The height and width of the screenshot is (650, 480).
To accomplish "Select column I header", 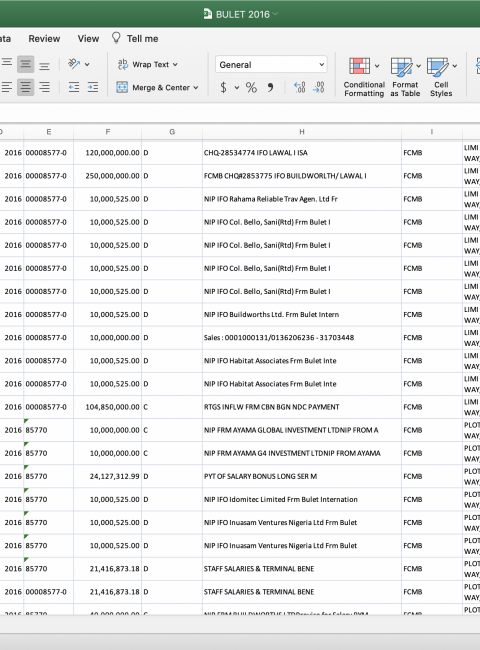I will pyautogui.click(x=432, y=132).
